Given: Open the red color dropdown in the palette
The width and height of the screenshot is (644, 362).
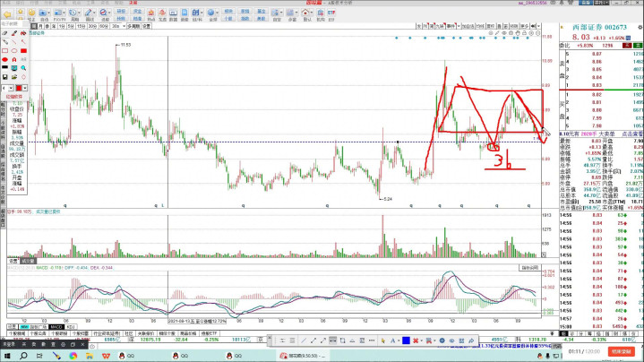Looking at the screenshot, I should click(25, 88).
